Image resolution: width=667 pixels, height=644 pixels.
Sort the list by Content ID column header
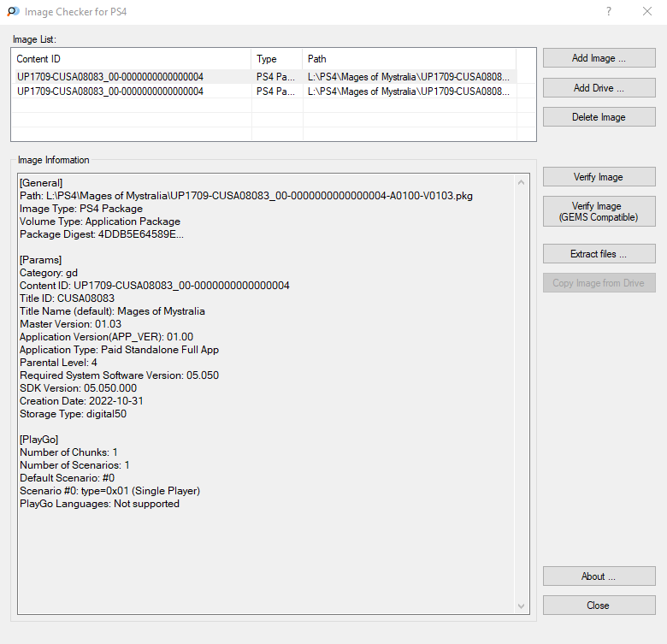pyautogui.click(x=132, y=59)
